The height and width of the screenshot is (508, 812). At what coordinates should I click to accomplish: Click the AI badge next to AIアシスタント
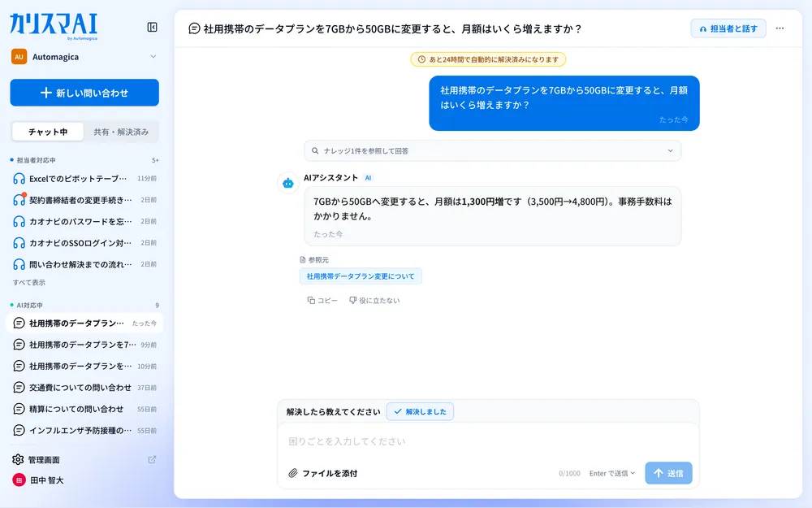pyautogui.click(x=368, y=178)
